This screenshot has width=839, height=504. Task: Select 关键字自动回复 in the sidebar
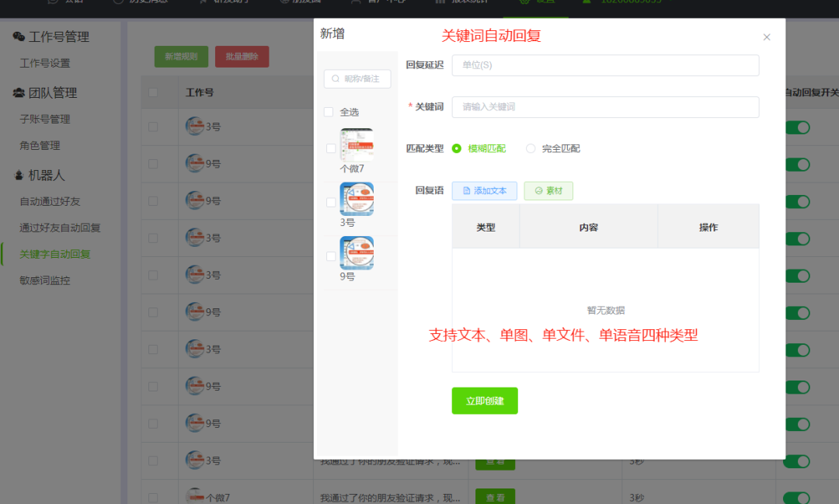54,254
